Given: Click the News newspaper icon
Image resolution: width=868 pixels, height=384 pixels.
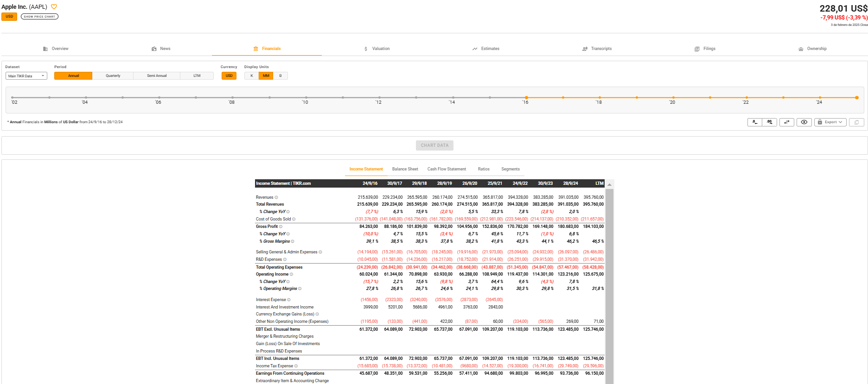Looking at the screenshot, I should pyautogui.click(x=154, y=49).
